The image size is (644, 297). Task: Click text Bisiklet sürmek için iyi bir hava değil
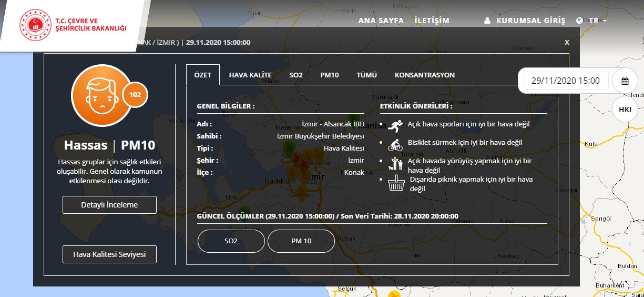[465, 142]
